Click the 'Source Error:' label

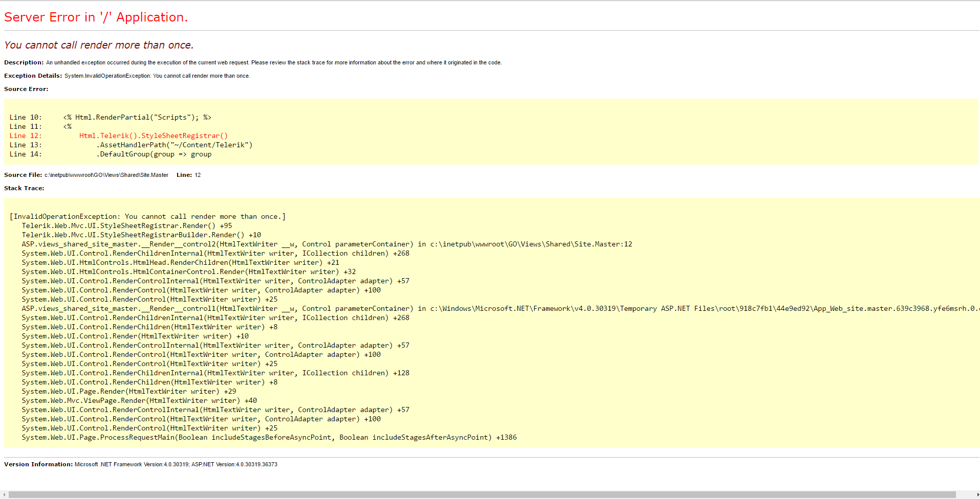[26, 89]
